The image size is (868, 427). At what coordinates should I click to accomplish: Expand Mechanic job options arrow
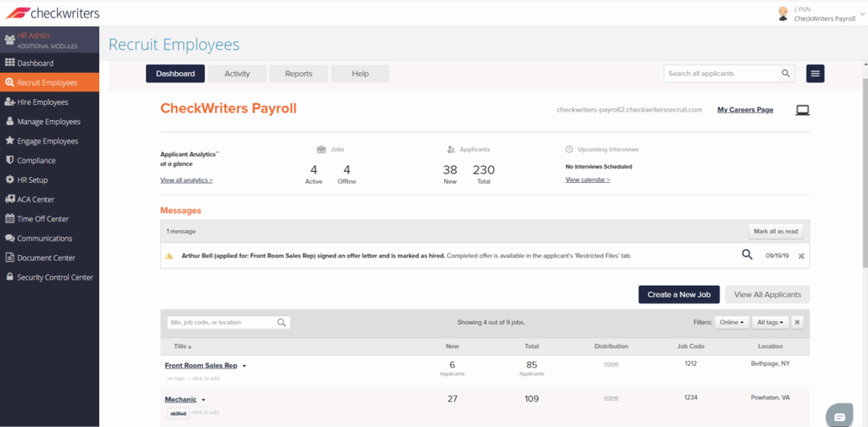tap(203, 400)
